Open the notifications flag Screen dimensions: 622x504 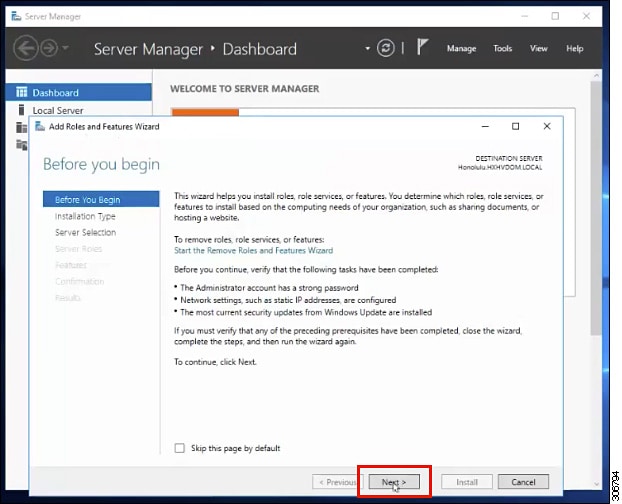click(x=422, y=48)
